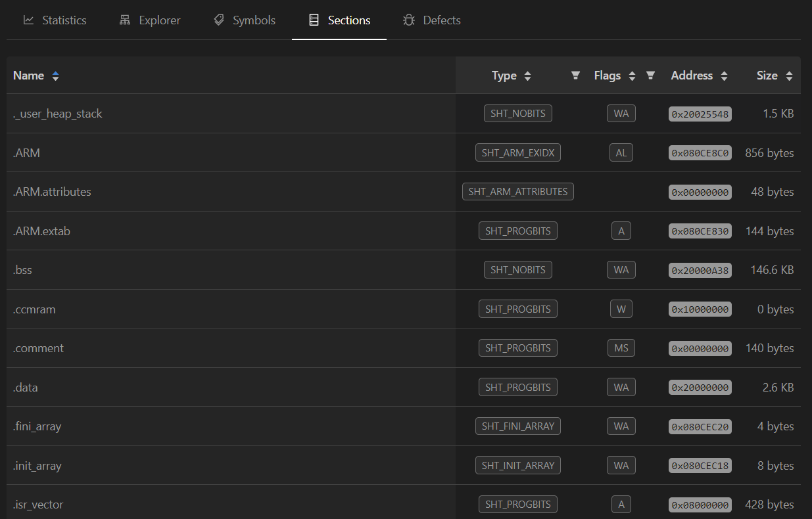Open the Flags column filter
The height and width of the screenshot is (519, 812).
(x=650, y=76)
